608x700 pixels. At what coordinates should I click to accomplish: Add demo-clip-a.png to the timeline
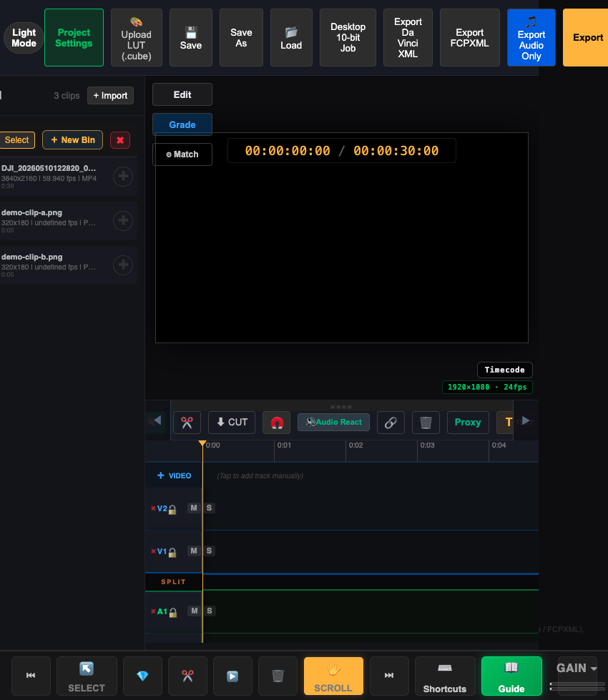[123, 220]
